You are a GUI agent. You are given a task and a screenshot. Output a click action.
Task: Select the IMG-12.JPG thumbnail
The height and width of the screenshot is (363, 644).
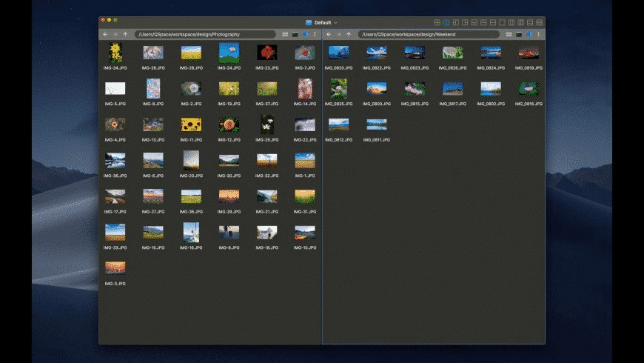click(229, 124)
